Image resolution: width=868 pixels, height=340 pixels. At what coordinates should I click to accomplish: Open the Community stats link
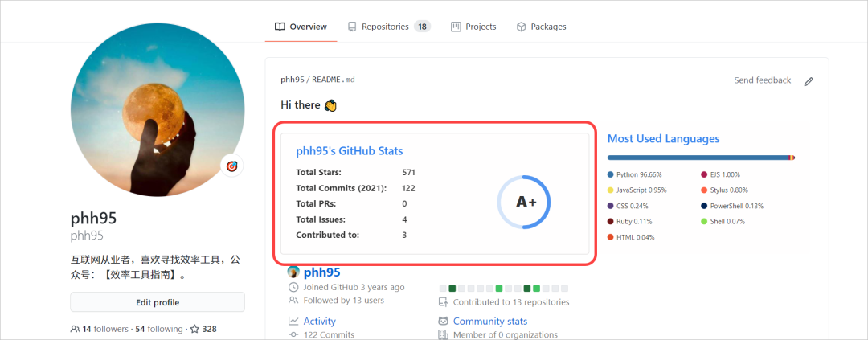[490, 322]
